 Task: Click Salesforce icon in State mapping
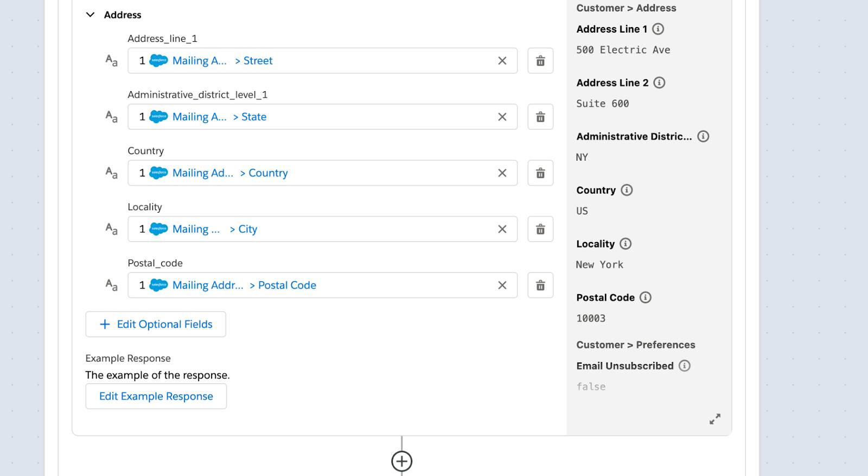click(x=158, y=117)
